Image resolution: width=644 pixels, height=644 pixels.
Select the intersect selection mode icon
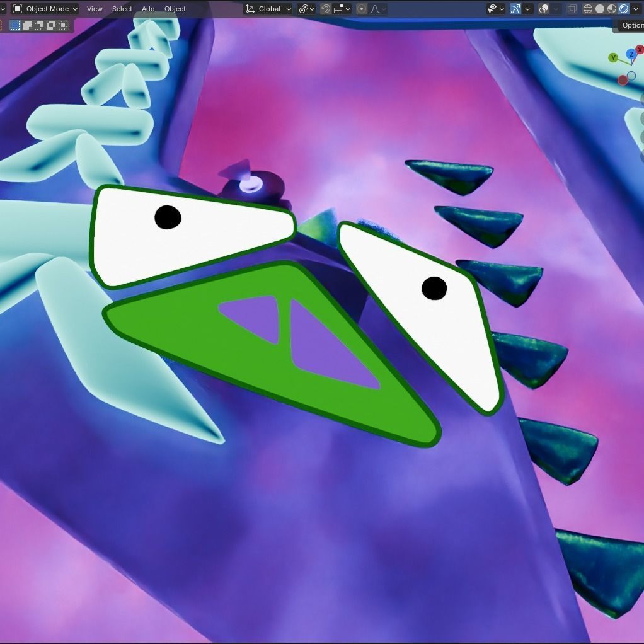[63, 25]
